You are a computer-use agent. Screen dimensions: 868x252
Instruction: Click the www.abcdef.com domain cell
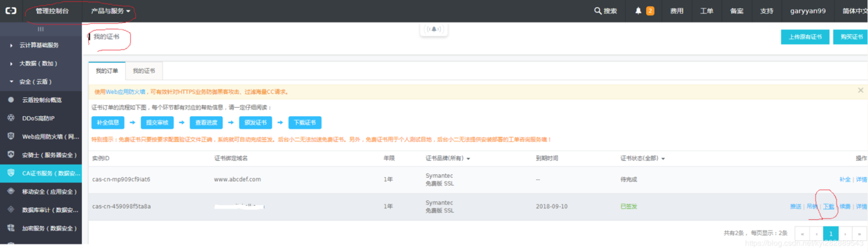(237, 179)
